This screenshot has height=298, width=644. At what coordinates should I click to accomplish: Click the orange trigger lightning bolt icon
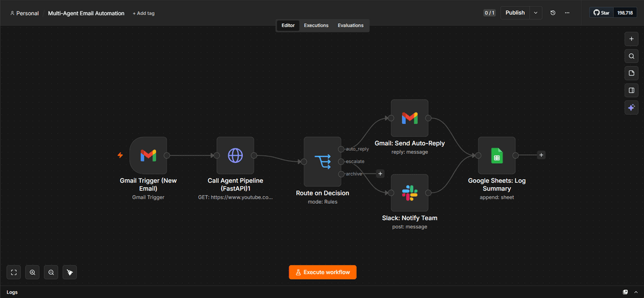pyautogui.click(x=120, y=155)
